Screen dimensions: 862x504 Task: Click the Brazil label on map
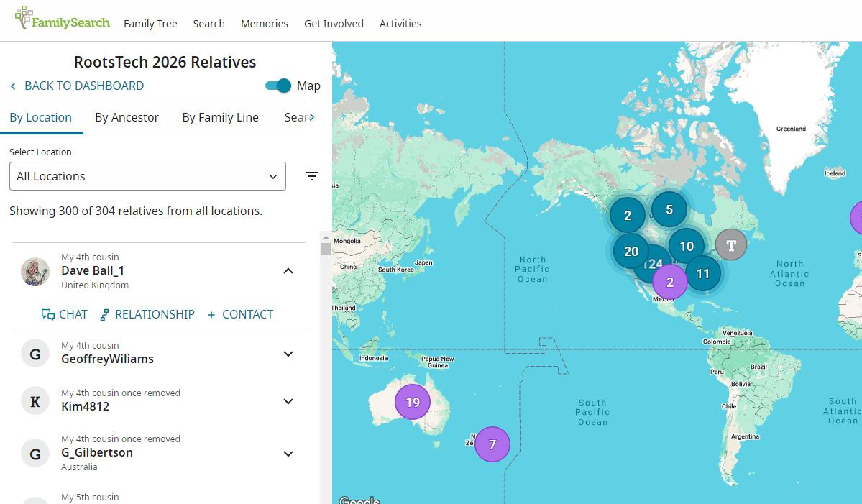pyautogui.click(x=758, y=367)
